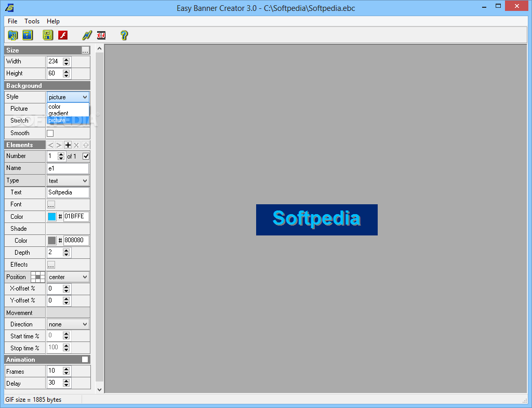Image resolution: width=532 pixels, height=408 pixels.
Task: Decrease Height with the down spinner
Action: click(x=66, y=75)
